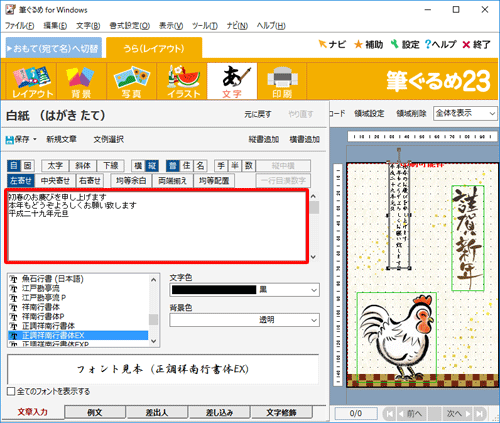Screen dimensions: 500x423
Task: Click text area scroll down arrow
Action: pos(313,257)
